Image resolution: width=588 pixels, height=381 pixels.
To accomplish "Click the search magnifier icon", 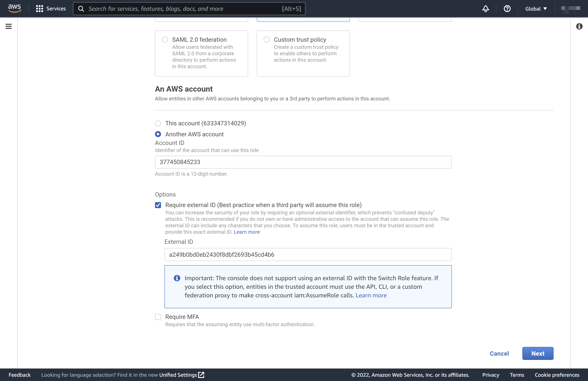I will pos(81,9).
